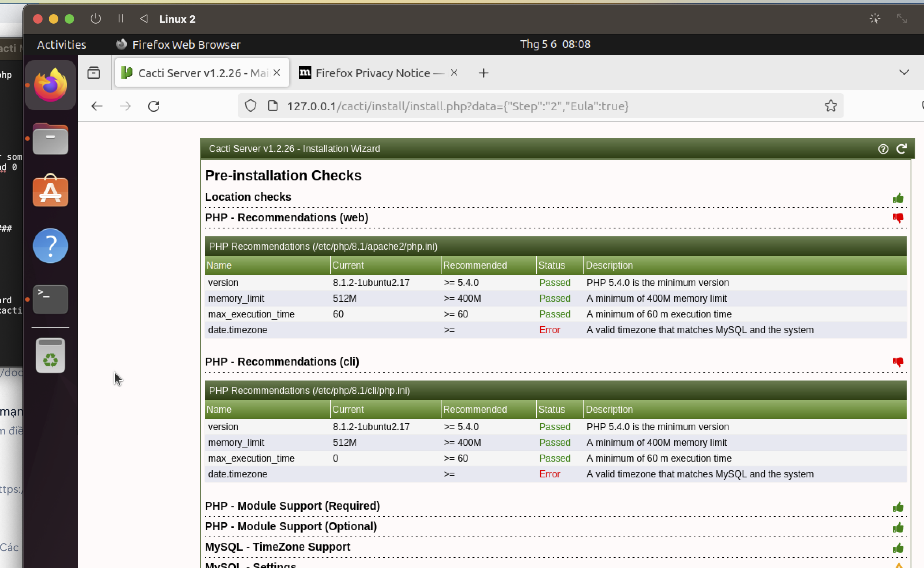Click the VM capture input icon
The image size is (924, 568).
(x=875, y=19)
